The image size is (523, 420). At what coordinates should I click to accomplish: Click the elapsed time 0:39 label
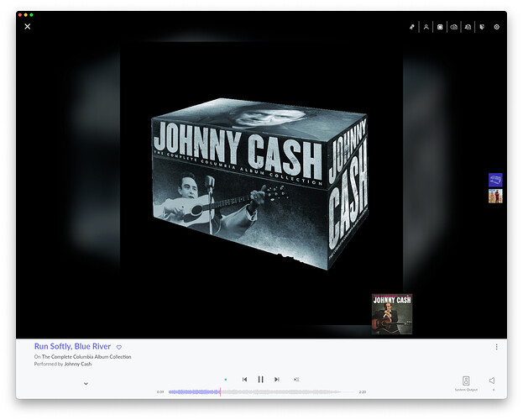click(160, 392)
